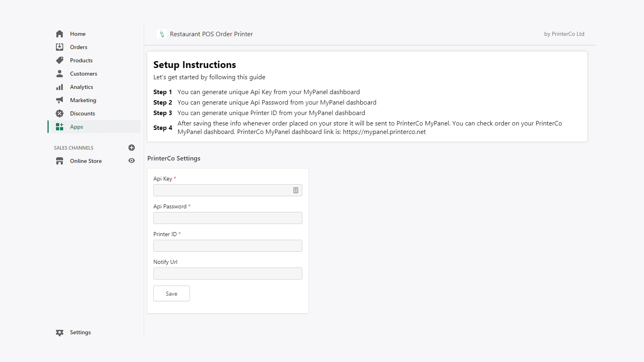Click the 'Step 4' label
644x362 pixels.
(x=163, y=128)
